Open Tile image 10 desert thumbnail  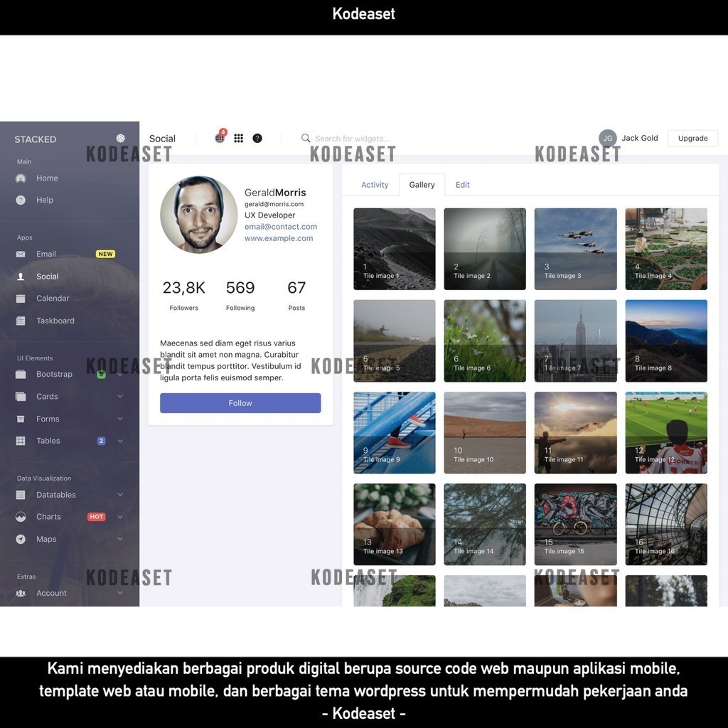(485, 433)
